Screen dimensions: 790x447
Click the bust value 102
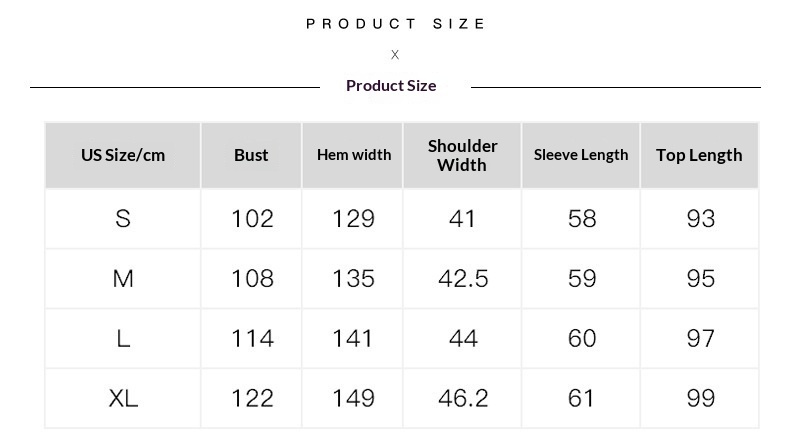pyautogui.click(x=252, y=219)
